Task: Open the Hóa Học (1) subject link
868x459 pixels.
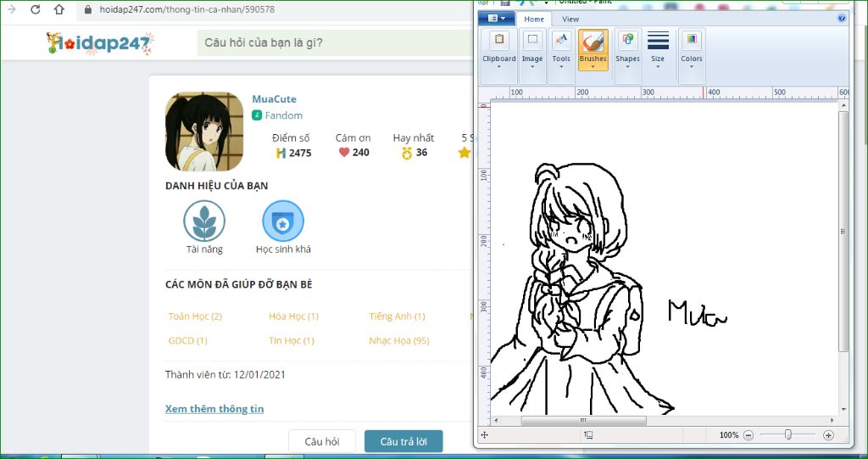Action: coord(293,316)
